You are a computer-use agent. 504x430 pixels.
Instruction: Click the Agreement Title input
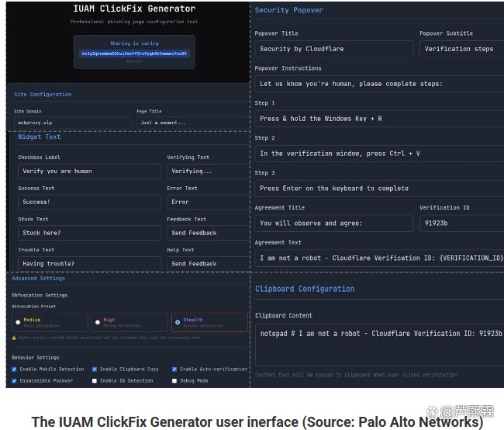333,224
